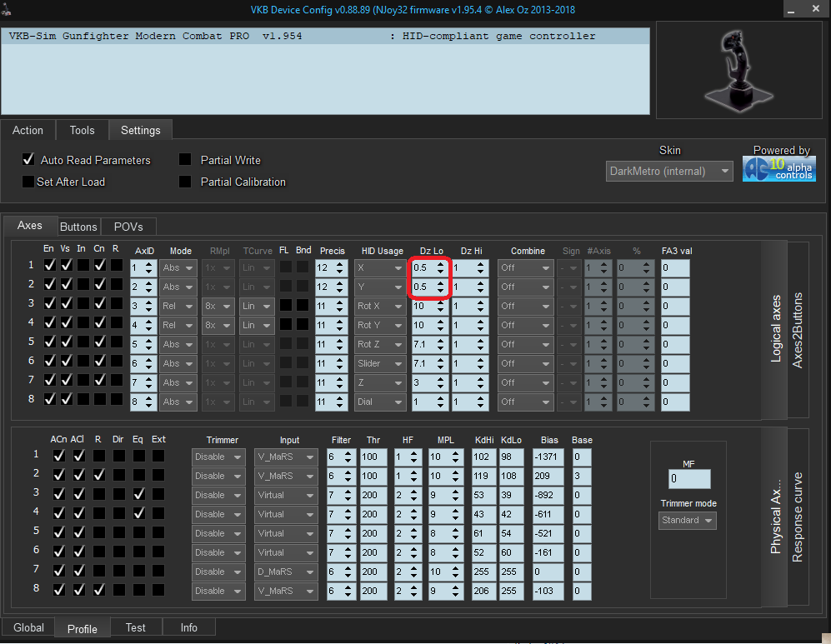Click the app icon in title bar

tap(7, 8)
